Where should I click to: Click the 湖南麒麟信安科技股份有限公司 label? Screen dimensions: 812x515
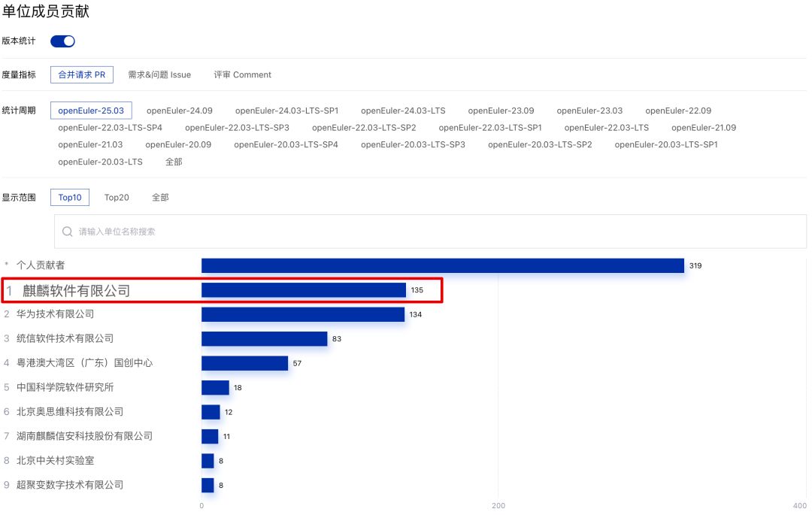coord(84,436)
